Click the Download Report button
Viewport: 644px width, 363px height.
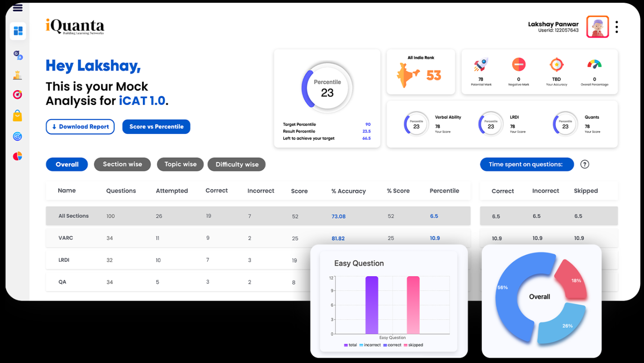[x=80, y=127]
